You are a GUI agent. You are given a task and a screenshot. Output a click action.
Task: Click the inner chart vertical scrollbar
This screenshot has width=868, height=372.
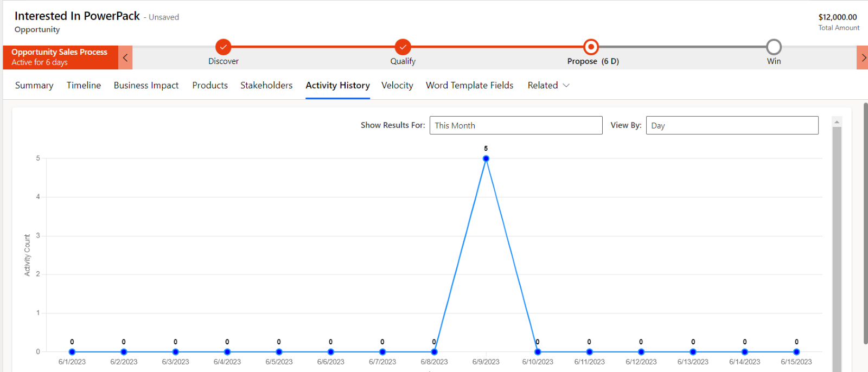click(837, 249)
